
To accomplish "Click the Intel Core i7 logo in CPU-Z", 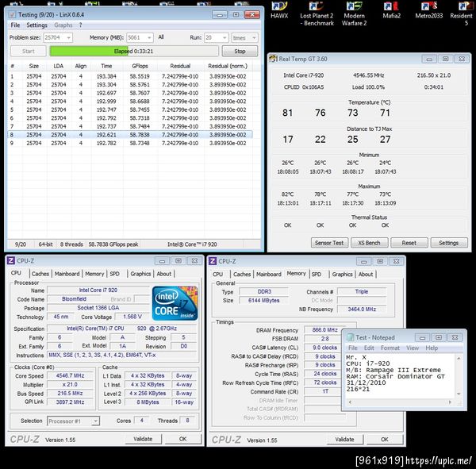I will click(175, 303).
